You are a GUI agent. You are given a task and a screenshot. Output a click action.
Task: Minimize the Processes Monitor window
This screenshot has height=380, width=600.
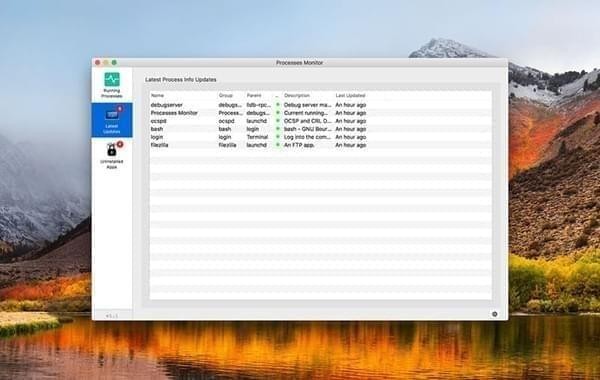pos(106,62)
